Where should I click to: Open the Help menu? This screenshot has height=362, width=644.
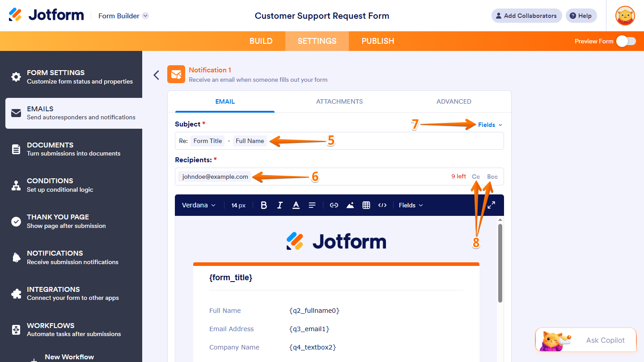[x=581, y=16]
